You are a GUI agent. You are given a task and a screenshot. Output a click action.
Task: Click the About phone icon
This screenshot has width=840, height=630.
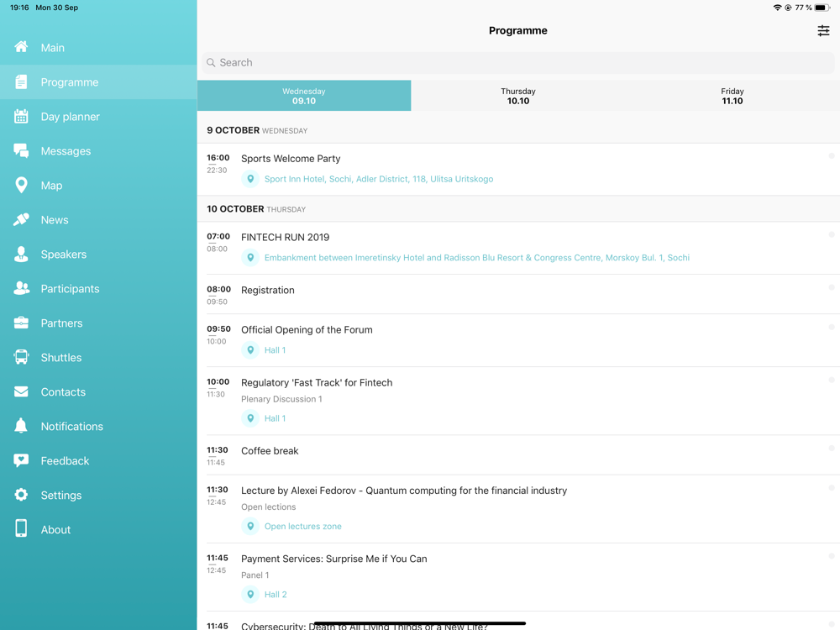click(21, 528)
